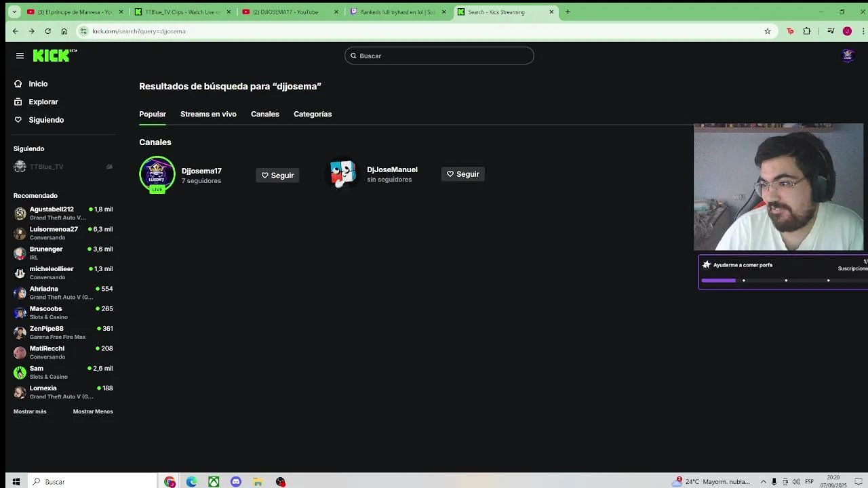Open the Chrome tab search dropdown
The width and height of the screenshot is (868, 488).
pos(14,12)
